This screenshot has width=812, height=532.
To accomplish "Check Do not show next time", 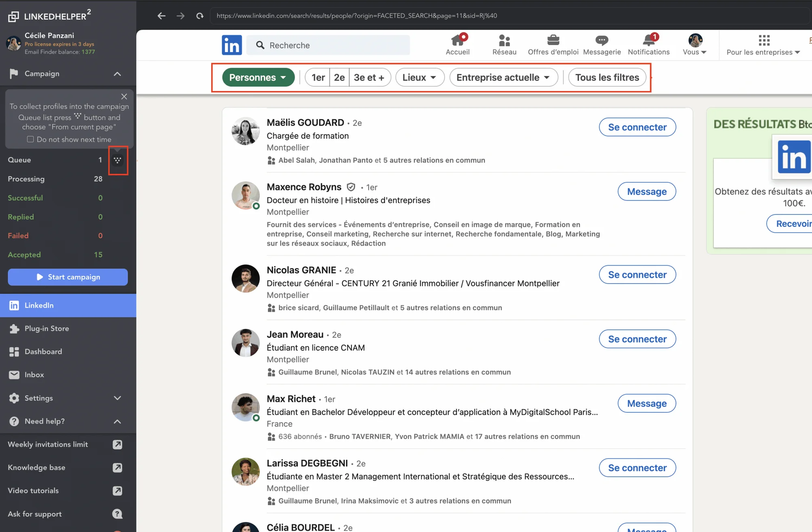I will [x=30, y=139].
